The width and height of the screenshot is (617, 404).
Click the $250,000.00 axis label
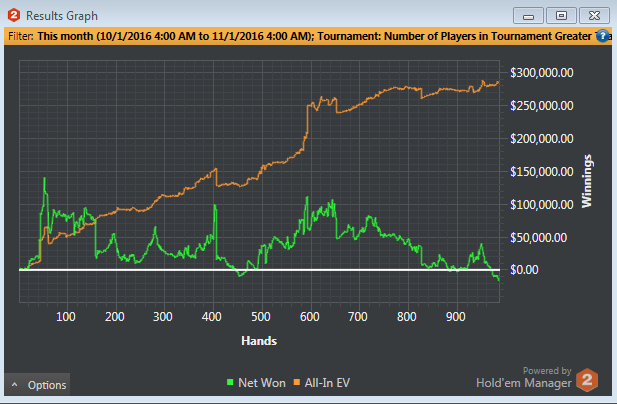(x=541, y=105)
